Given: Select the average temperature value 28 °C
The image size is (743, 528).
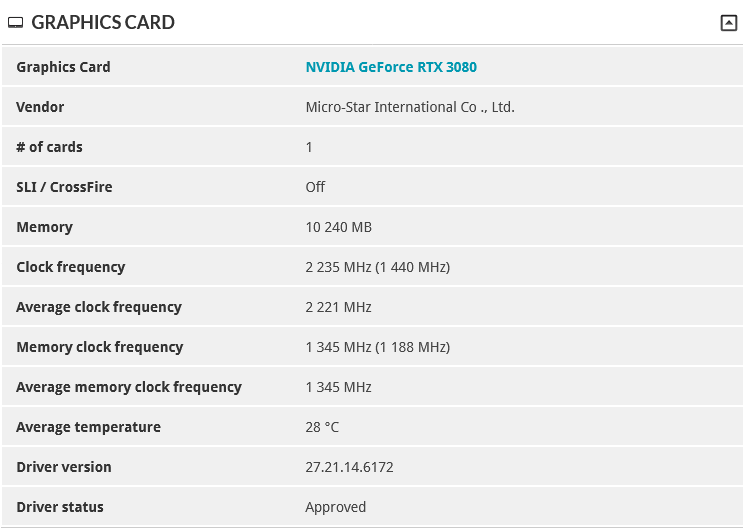Looking at the screenshot, I should [322, 428].
